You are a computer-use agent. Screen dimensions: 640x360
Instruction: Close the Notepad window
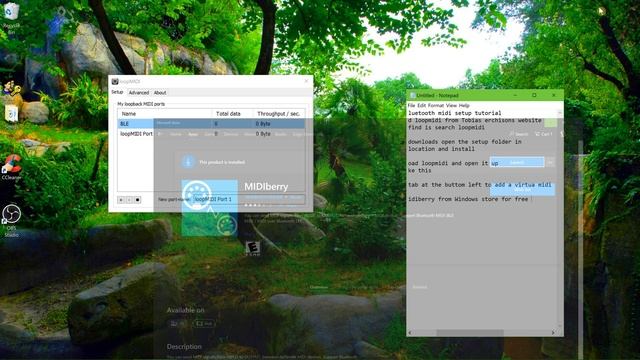tap(553, 95)
